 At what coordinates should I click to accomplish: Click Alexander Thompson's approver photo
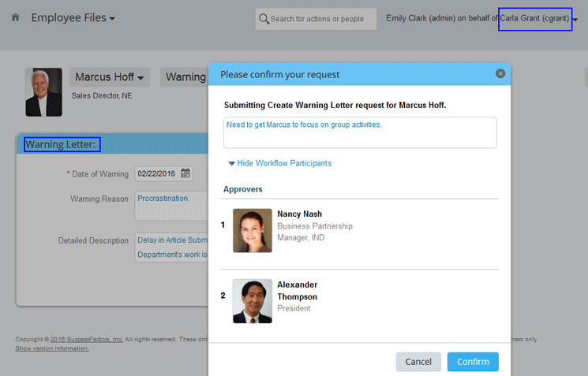click(x=253, y=301)
